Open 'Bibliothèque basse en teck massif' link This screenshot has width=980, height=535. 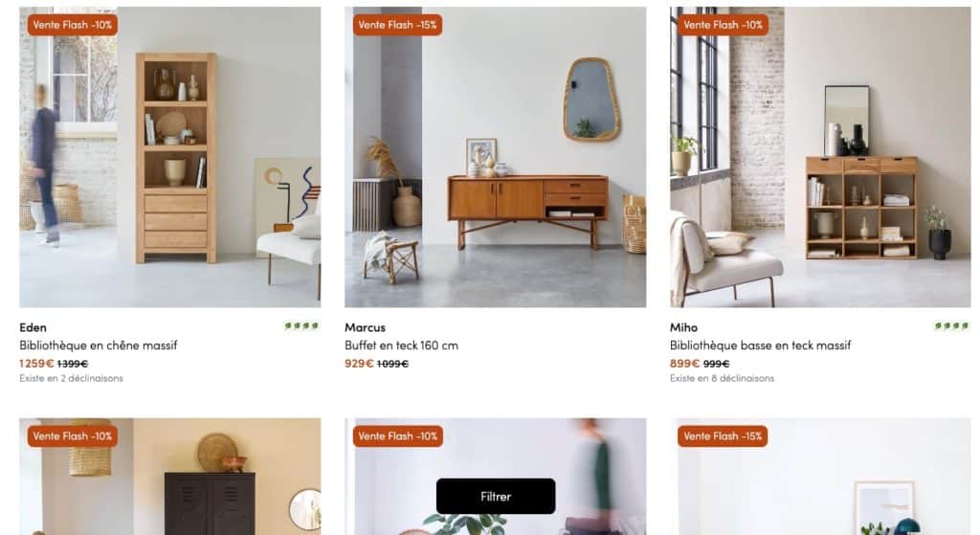pos(761,345)
